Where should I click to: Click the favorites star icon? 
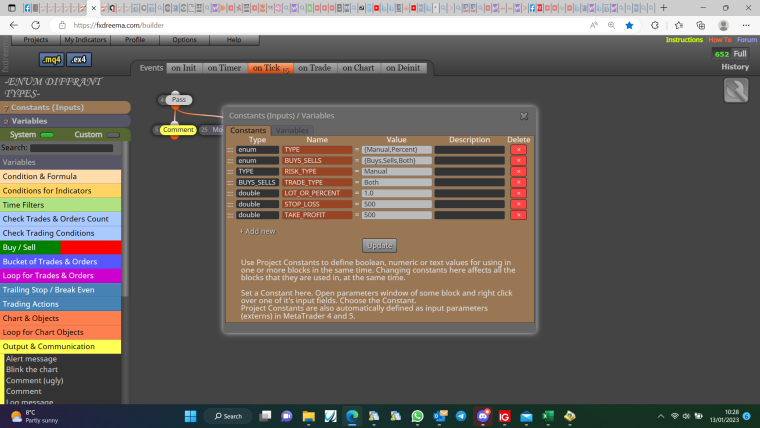[x=629, y=25]
